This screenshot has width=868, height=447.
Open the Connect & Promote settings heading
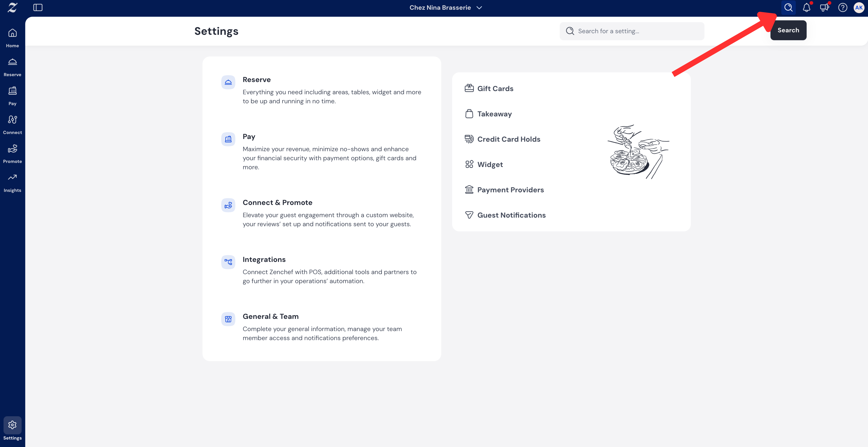[x=277, y=202]
